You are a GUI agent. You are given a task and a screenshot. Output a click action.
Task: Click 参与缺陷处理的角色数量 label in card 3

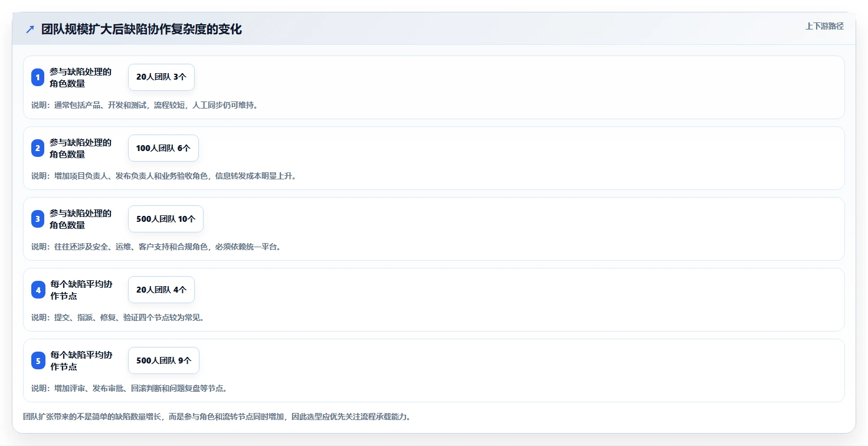(81, 219)
